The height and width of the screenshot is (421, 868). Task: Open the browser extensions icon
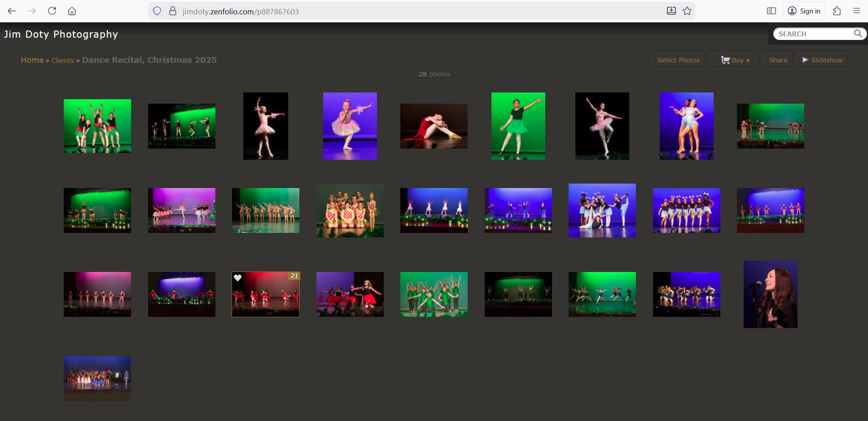click(x=837, y=11)
